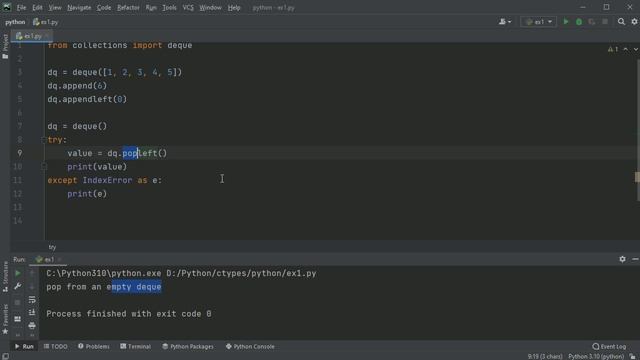Toggle tool window bars icon in status corner
Image resolution: width=640 pixels, height=360 pixels.
coord(5,356)
